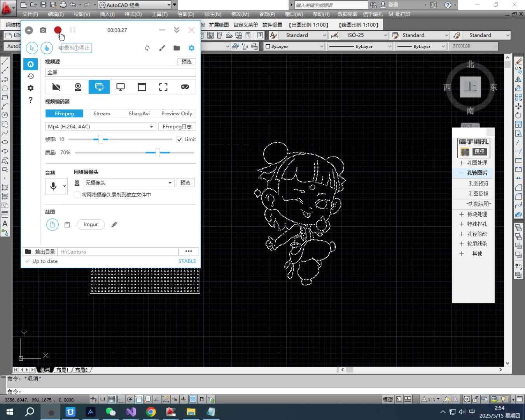The height and width of the screenshot is (420, 525).
Task: Expand 特殊排孔 section
Action: (x=473, y=224)
